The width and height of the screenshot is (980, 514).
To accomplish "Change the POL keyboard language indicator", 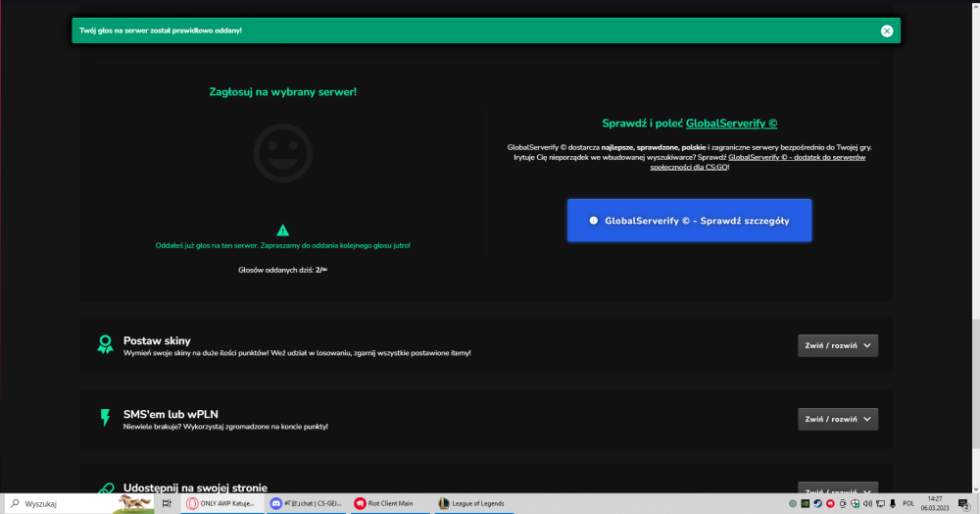I will point(908,503).
